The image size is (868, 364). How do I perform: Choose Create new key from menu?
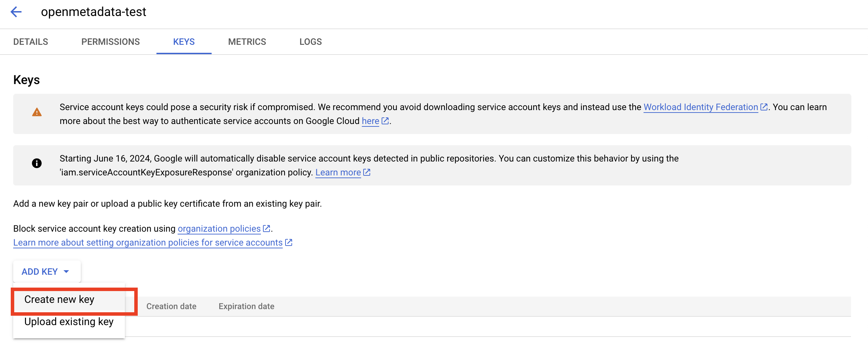[x=59, y=299]
